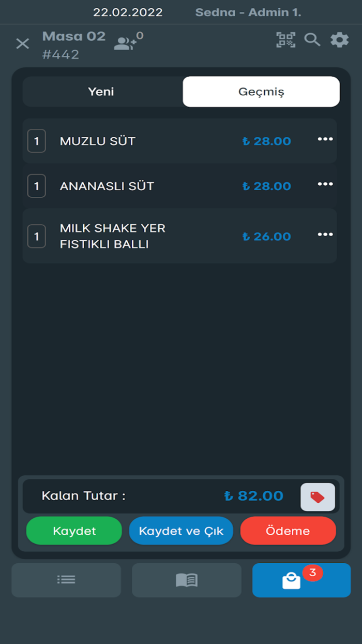The height and width of the screenshot is (644, 362).
Task: Select the order list icon in bottom bar
Action: click(x=66, y=580)
